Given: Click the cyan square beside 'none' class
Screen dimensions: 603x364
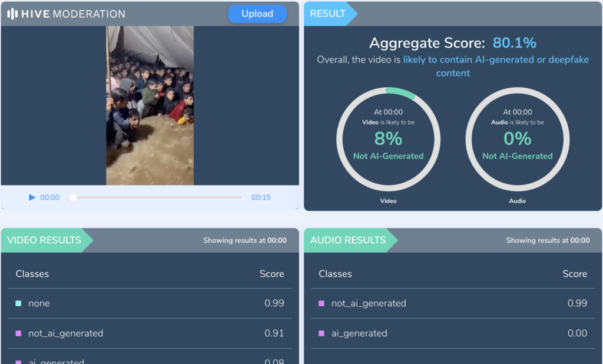Looking at the screenshot, I should click(18, 303).
